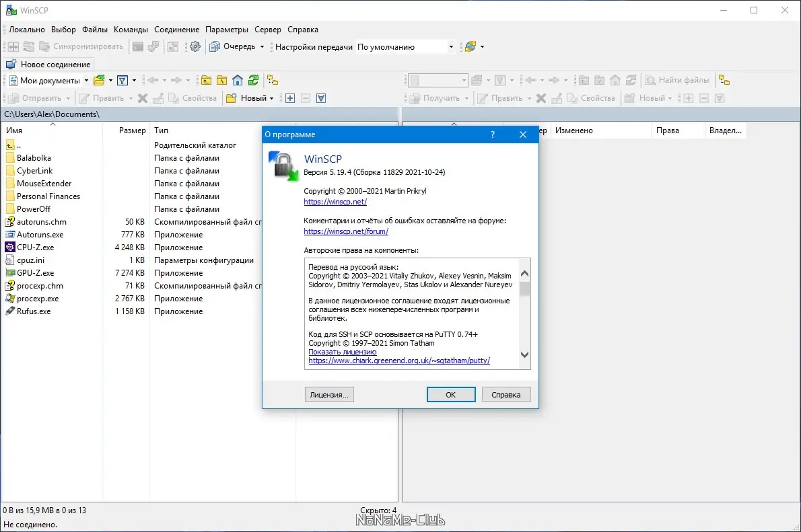Expand the remote Получить dropdown arrow
Image resolution: width=801 pixels, height=532 pixels.
466,98
